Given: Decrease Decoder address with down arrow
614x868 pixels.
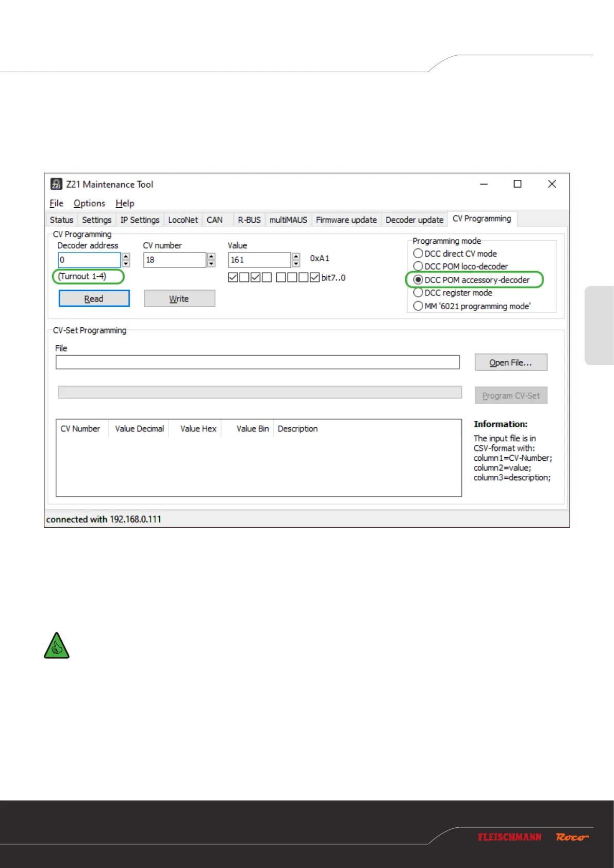Looking at the screenshot, I should tap(126, 263).
